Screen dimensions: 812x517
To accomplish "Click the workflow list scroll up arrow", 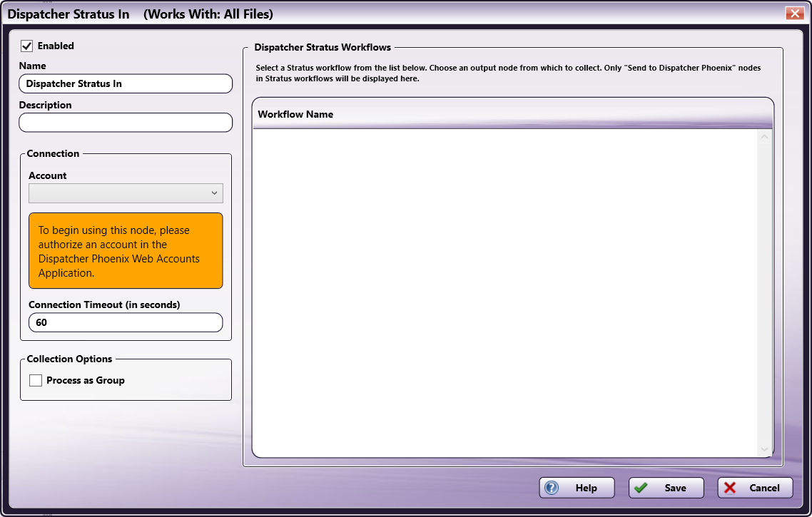I will (764, 137).
